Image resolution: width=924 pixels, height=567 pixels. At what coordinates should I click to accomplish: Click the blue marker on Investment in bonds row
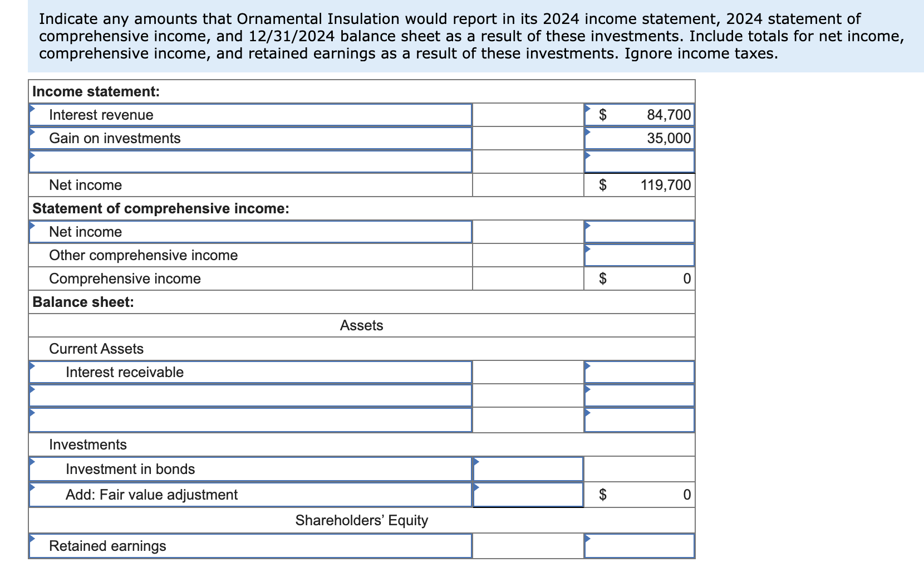[32, 463]
